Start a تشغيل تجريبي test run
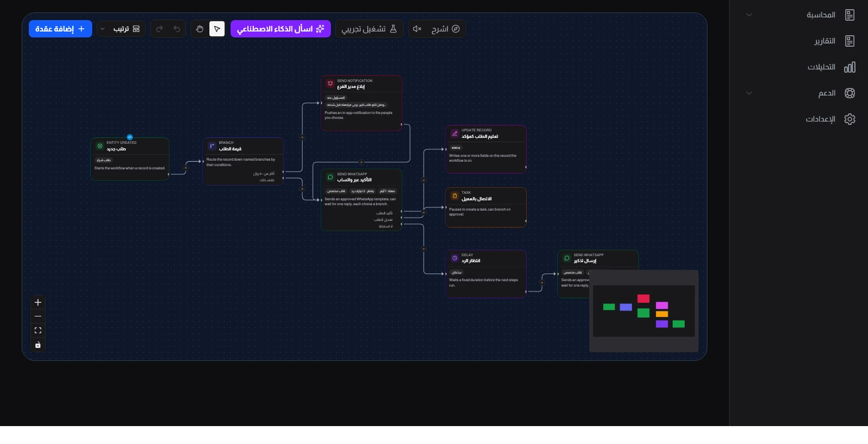868x444 pixels. point(369,29)
